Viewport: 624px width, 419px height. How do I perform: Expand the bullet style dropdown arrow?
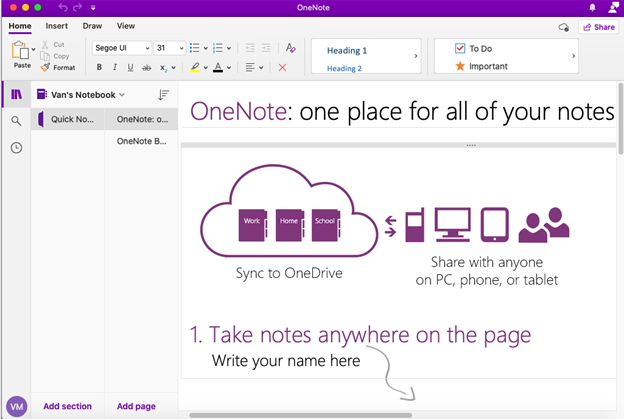tap(206, 48)
